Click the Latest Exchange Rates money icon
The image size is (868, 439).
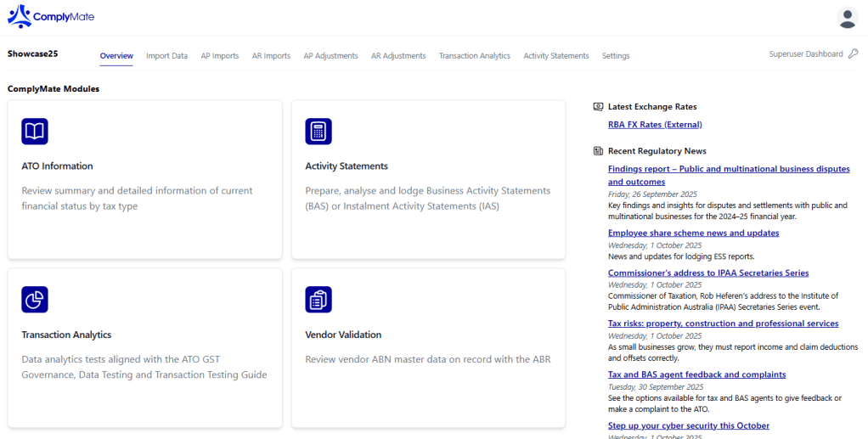click(x=598, y=107)
